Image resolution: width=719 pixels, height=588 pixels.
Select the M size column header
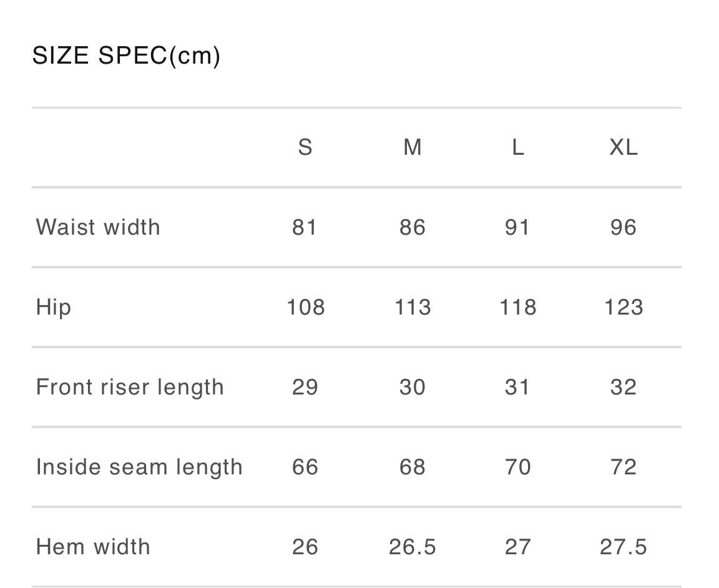(x=413, y=147)
